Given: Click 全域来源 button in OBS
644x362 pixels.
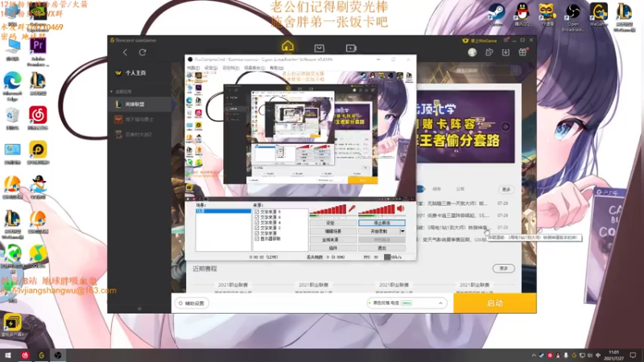Looking at the screenshot, I should coord(332,240).
